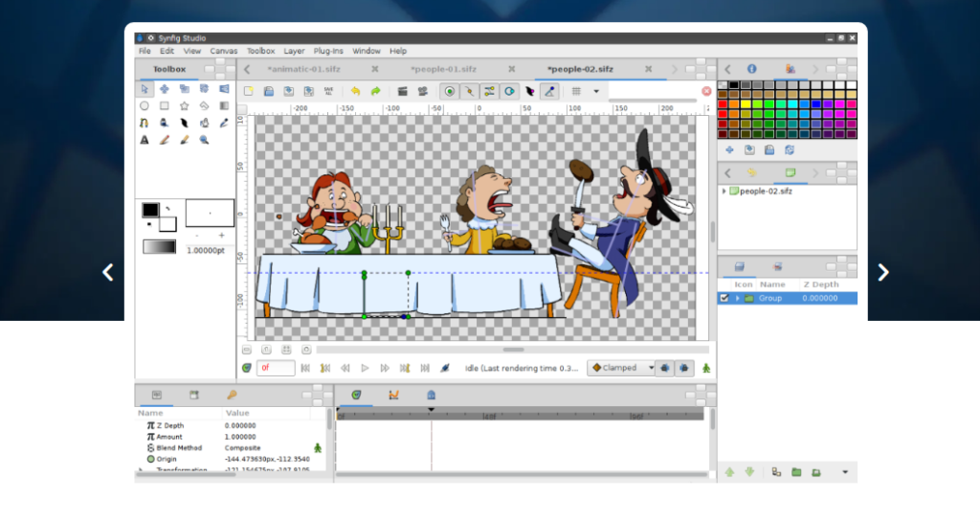The height and width of the screenshot is (522, 980).
Task: Lower the selected layer down arrow
Action: 749,472
